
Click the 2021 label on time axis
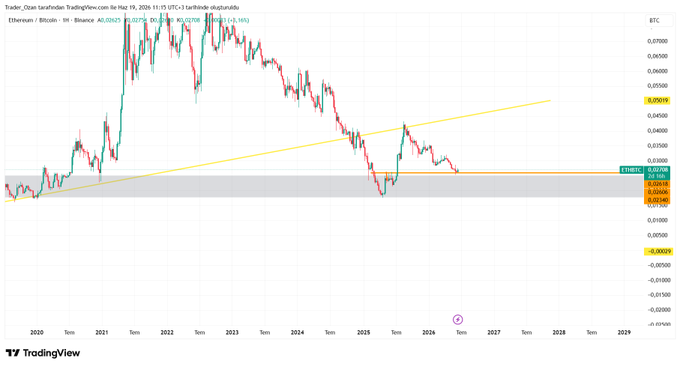[102, 333]
